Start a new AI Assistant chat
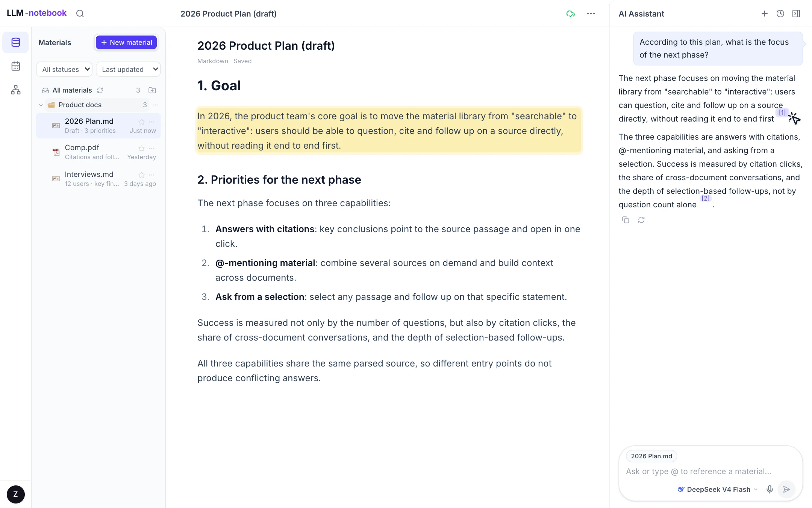812x508 pixels. [x=765, y=14]
